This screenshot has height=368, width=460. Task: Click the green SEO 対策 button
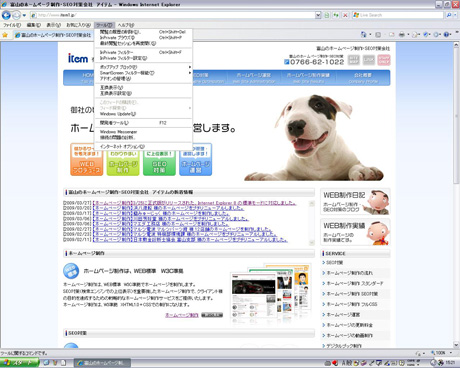pos(159,159)
